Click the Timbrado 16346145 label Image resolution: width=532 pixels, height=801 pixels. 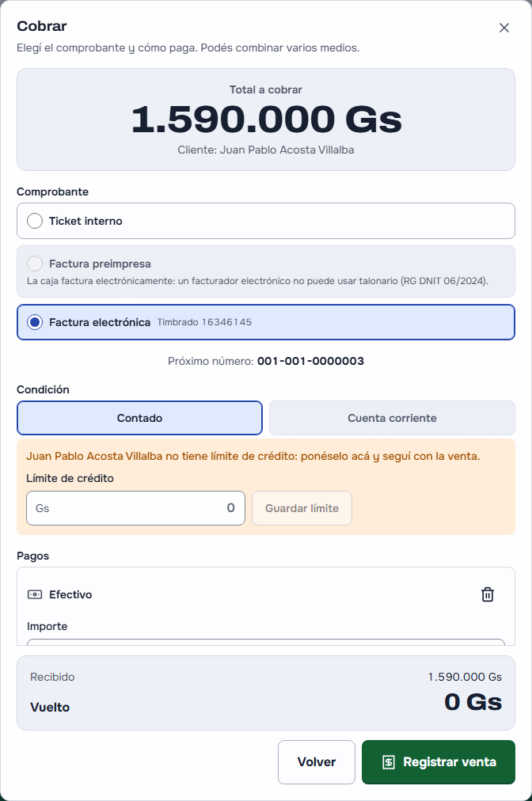pyautogui.click(x=204, y=322)
